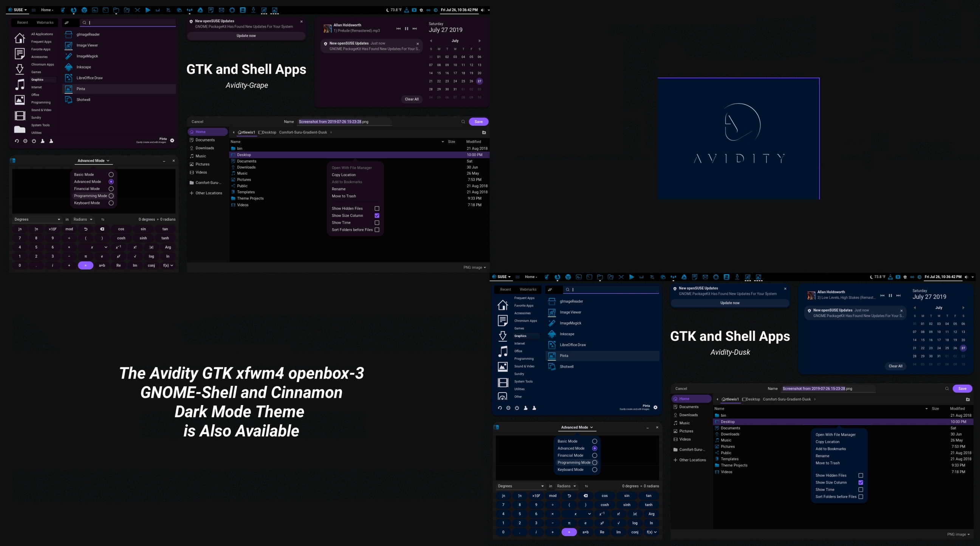Click Cancel in the Dusk file dialog
This screenshot has width=980, height=546.
pos(681,388)
